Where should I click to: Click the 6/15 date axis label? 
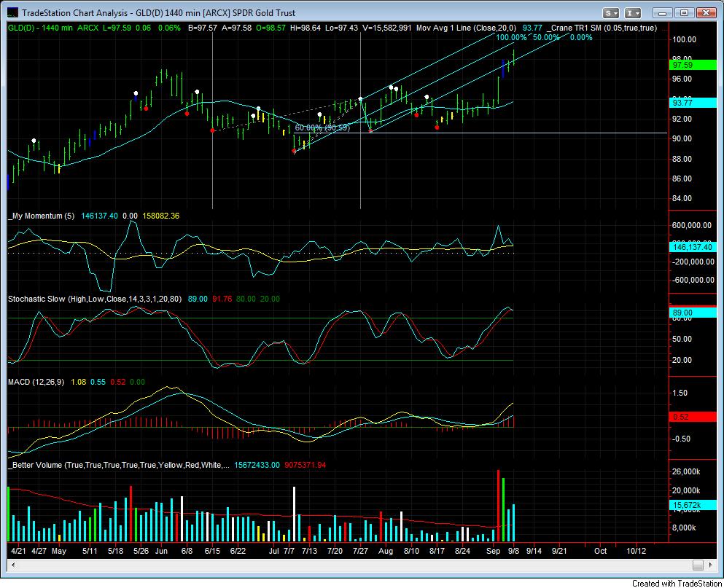click(212, 551)
